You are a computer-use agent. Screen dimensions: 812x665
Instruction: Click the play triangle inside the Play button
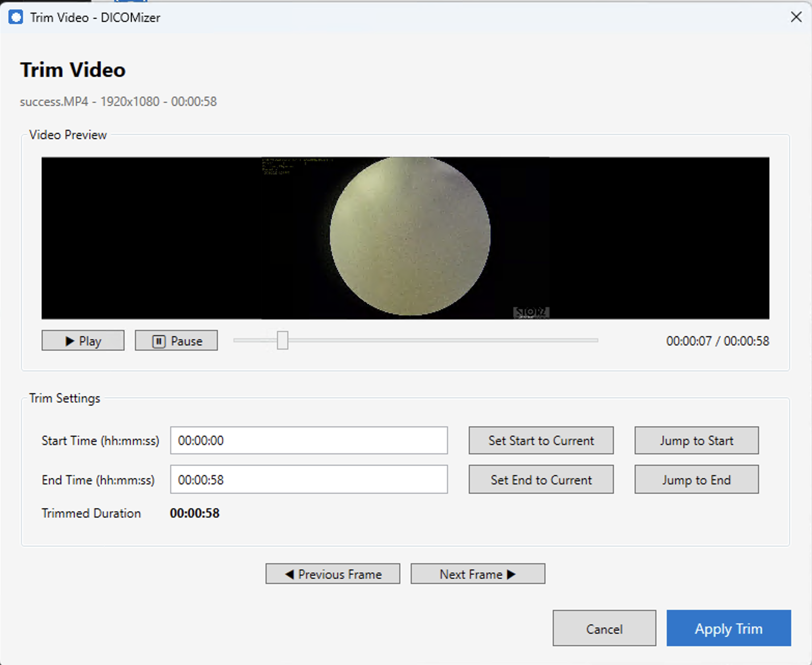coord(69,341)
